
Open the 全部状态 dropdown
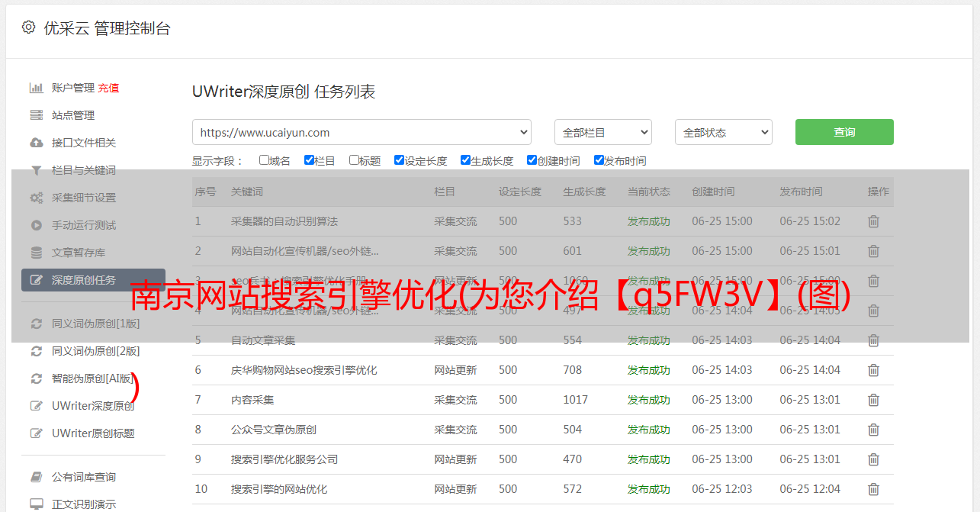click(x=724, y=132)
